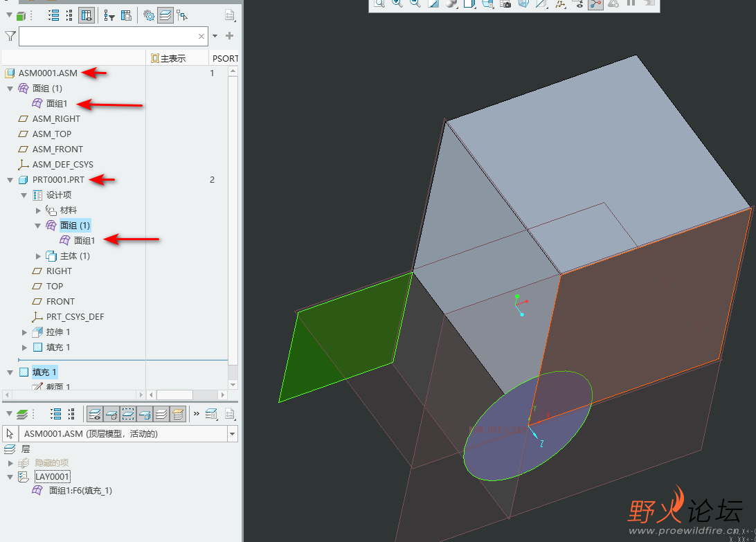The width and height of the screenshot is (756, 542).
Task: Select 面组1 under PRT0001 设计项
Action: (x=84, y=241)
